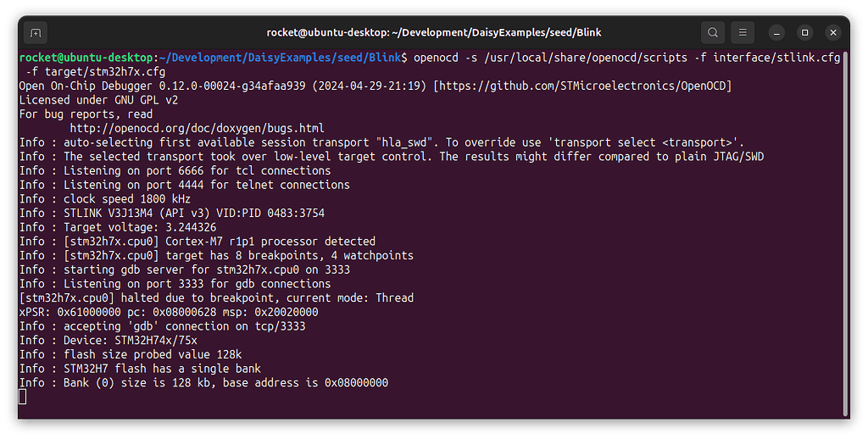Open the terminal search tool
Viewport: 868px width, 439px height.
712,33
